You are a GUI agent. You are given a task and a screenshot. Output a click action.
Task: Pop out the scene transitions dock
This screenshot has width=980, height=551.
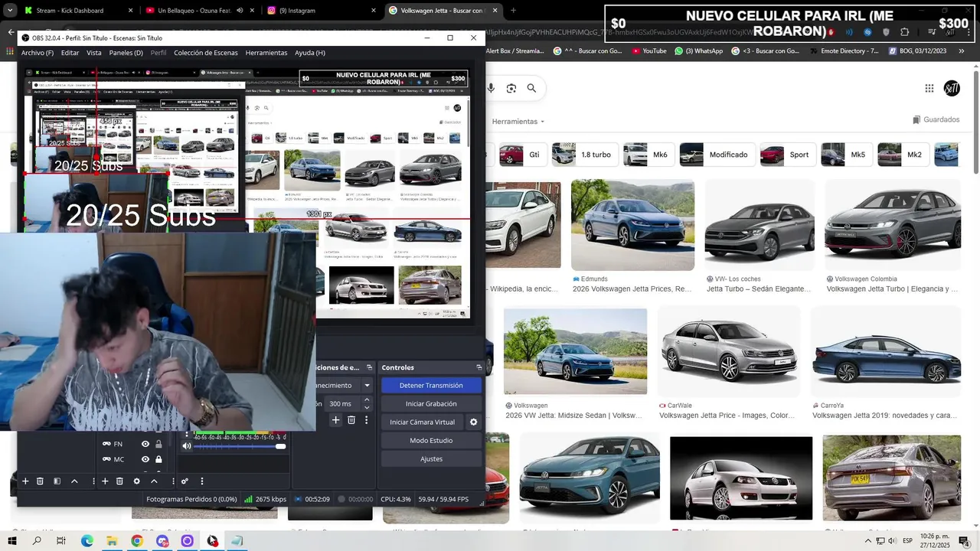pos(369,367)
